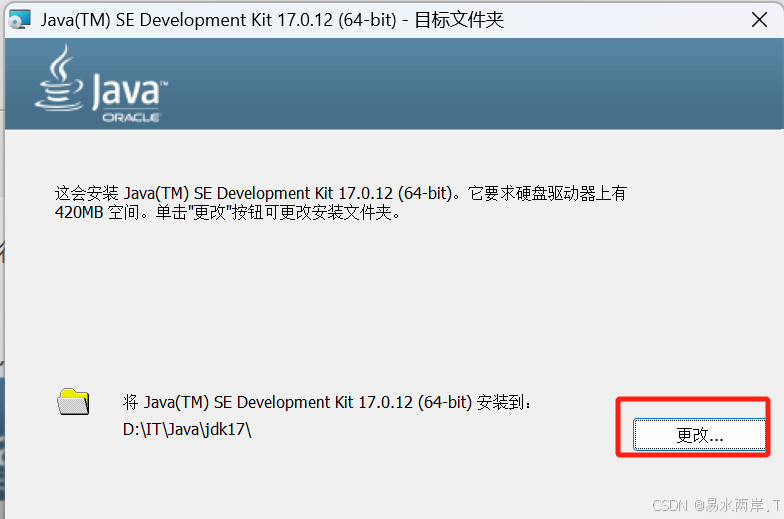Click the installer icon in the title bar
Image resolution: width=784 pixels, height=519 pixels.
[20, 20]
